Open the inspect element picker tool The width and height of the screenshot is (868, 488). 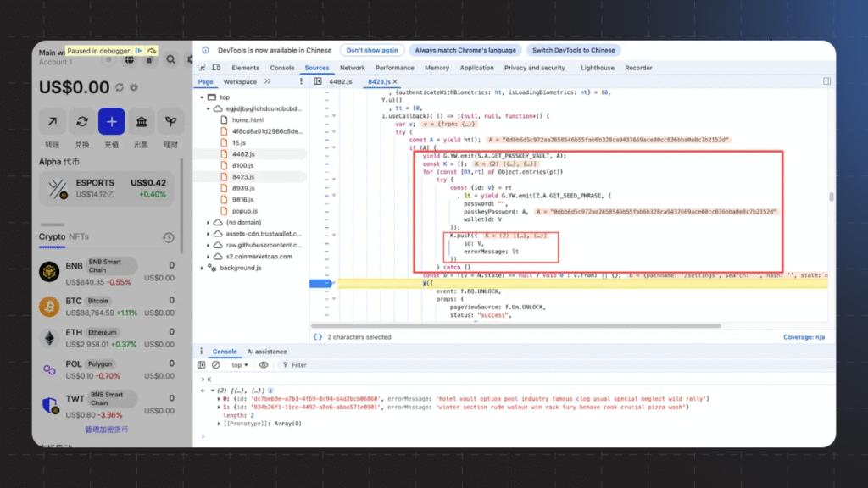click(x=203, y=68)
